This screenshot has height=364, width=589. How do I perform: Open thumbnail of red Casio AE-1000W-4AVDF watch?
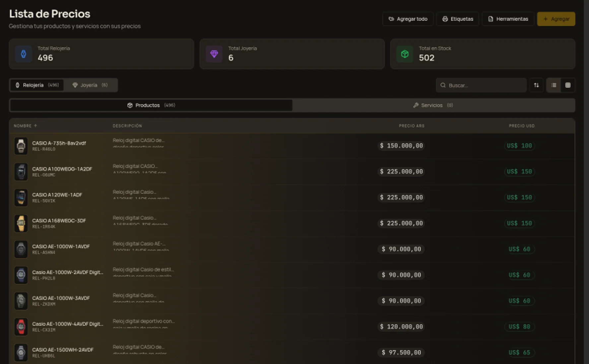[21, 327]
